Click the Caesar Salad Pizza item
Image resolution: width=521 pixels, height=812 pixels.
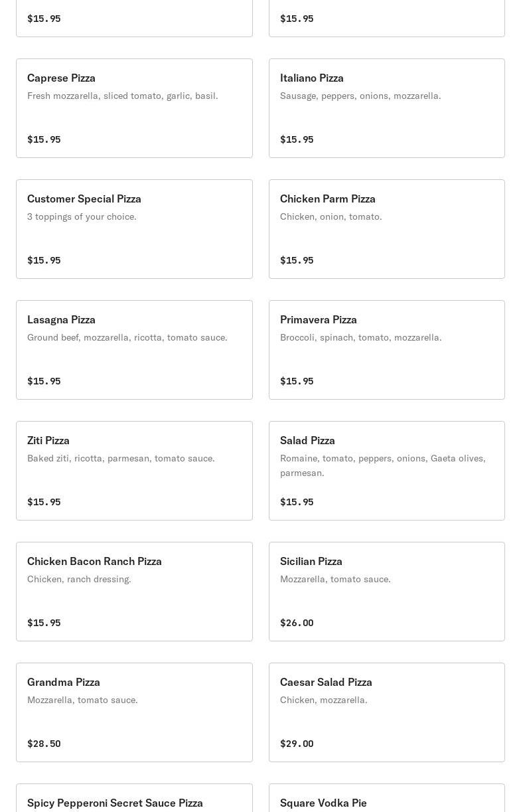click(x=387, y=712)
